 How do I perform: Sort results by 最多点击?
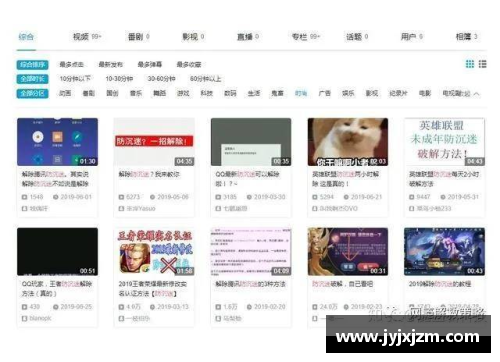[x=71, y=64]
